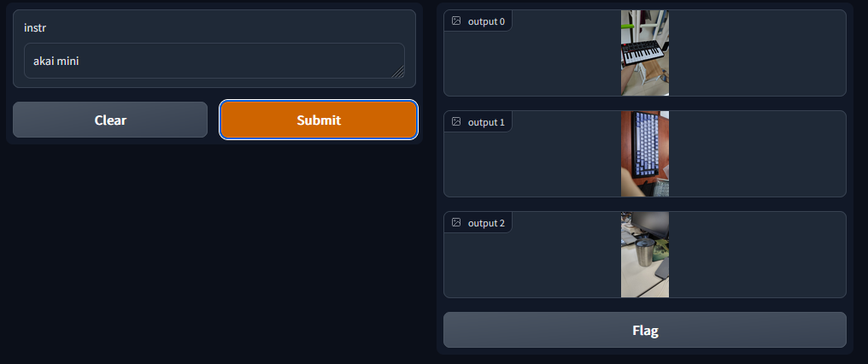Select the output 2 label tag
The width and height of the screenshot is (868, 364).
(478, 223)
